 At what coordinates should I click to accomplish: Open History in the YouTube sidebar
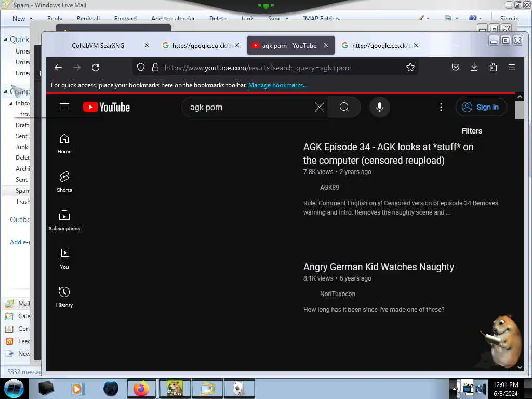64,297
